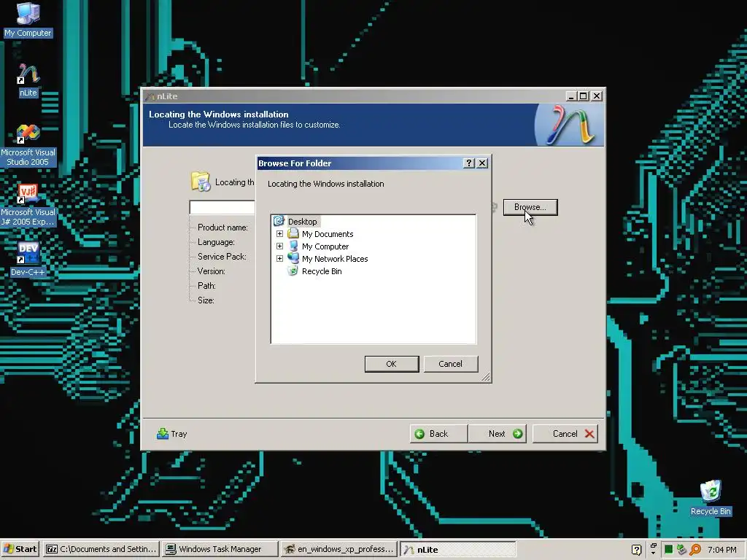Click the My Computer icon in tree
Viewport: 747px width, 560px height.
(293, 246)
